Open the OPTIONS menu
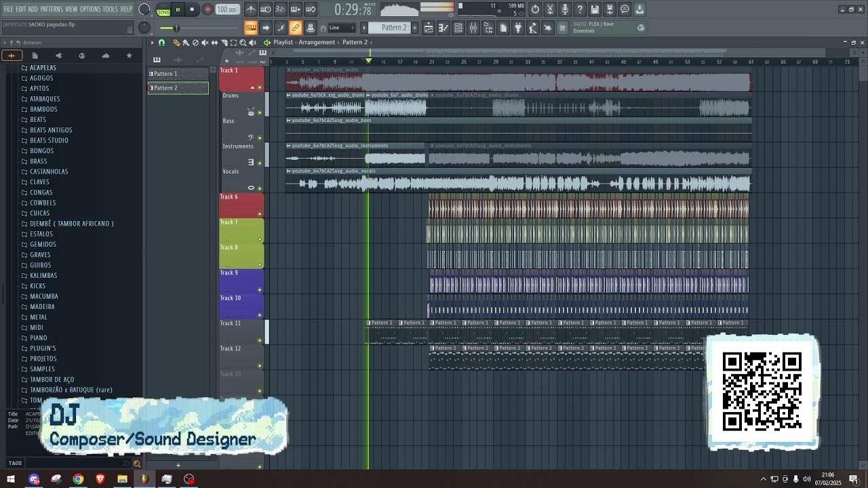This screenshot has height=488, width=868. point(90,9)
